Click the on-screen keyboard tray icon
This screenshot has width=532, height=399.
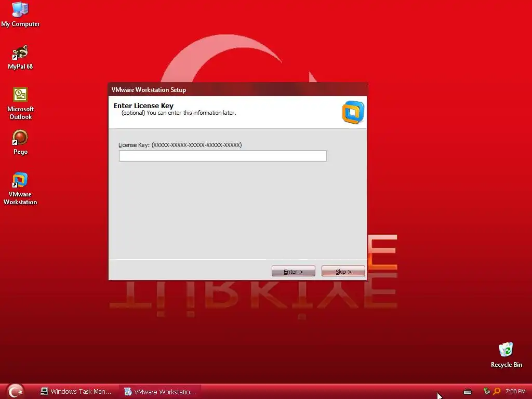point(468,392)
